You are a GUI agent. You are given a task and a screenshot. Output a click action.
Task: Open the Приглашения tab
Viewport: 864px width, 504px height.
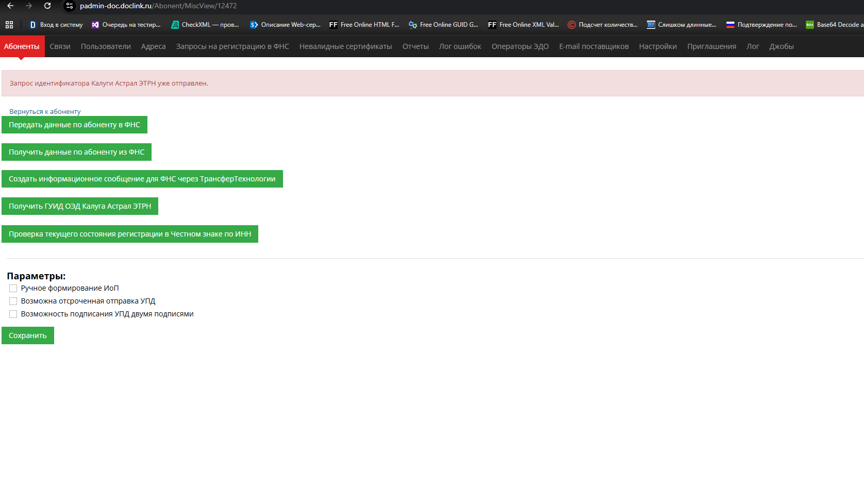coord(711,46)
